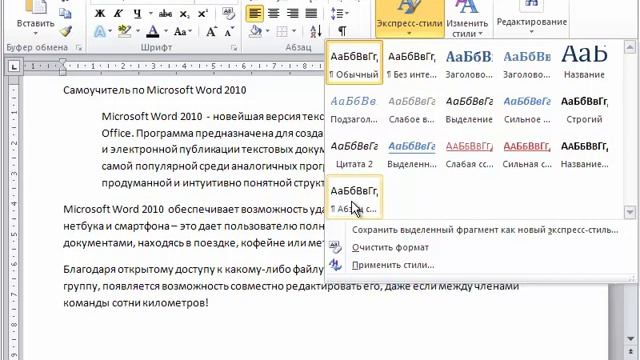Click the Copy icon in Буфер обмена
The image size is (640, 360).
coord(65,13)
